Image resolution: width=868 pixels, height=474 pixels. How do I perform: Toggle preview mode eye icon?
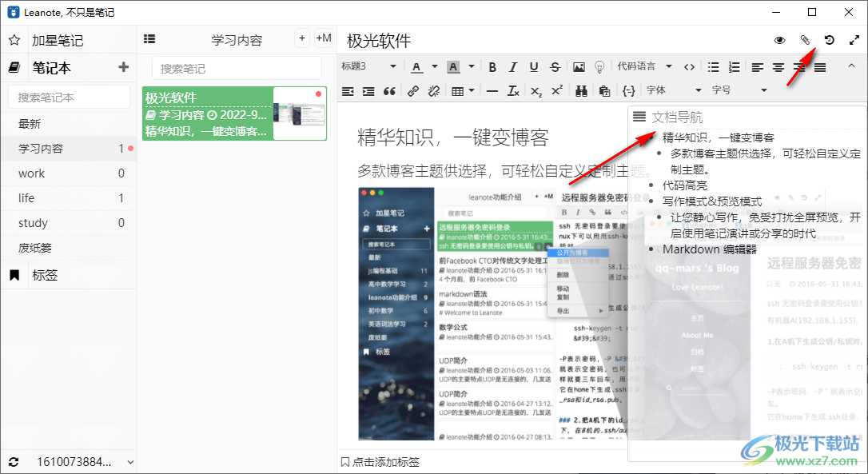[x=779, y=40]
